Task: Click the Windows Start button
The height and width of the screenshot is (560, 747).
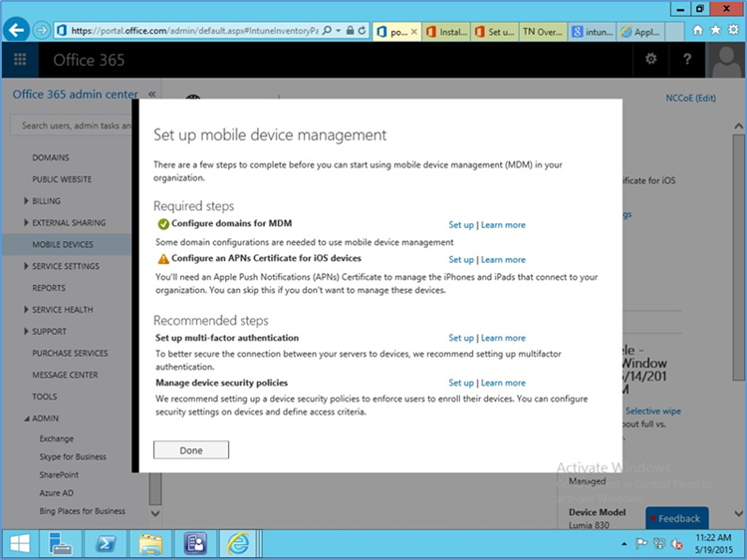Action: tap(20, 543)
